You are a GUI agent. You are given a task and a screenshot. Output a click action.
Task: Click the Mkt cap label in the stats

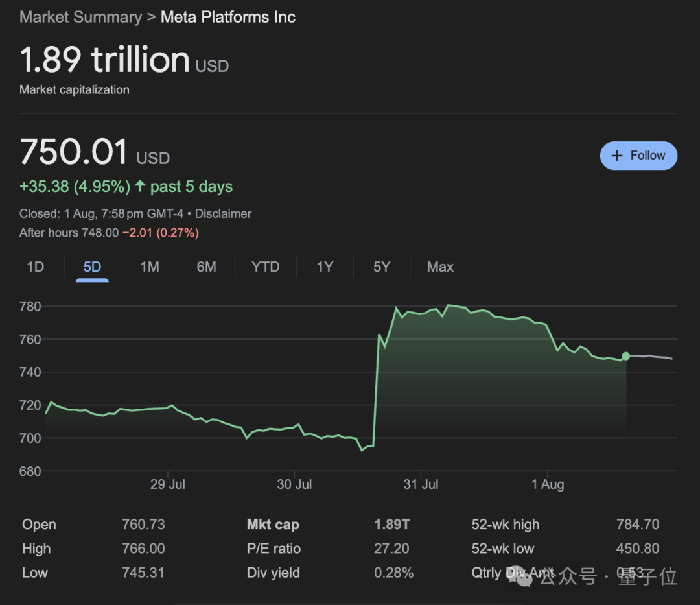coord(273,525)
